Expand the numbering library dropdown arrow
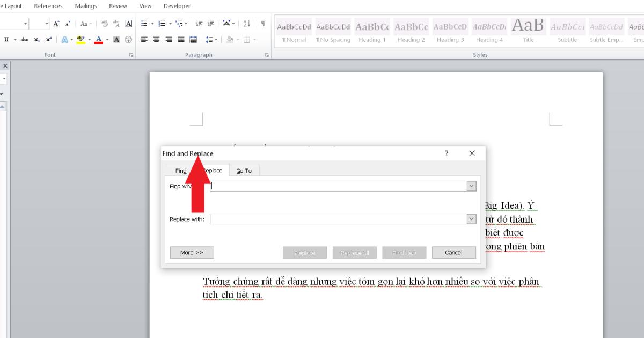This screenshot has width=644, height=338. point(169,24)
